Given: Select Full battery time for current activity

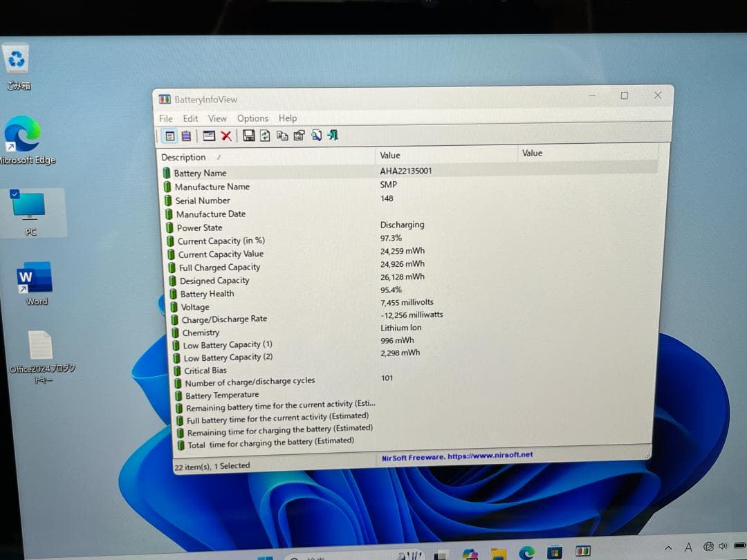Looking at the screenshot, I should pyautogui.click(x=415, y=418).
